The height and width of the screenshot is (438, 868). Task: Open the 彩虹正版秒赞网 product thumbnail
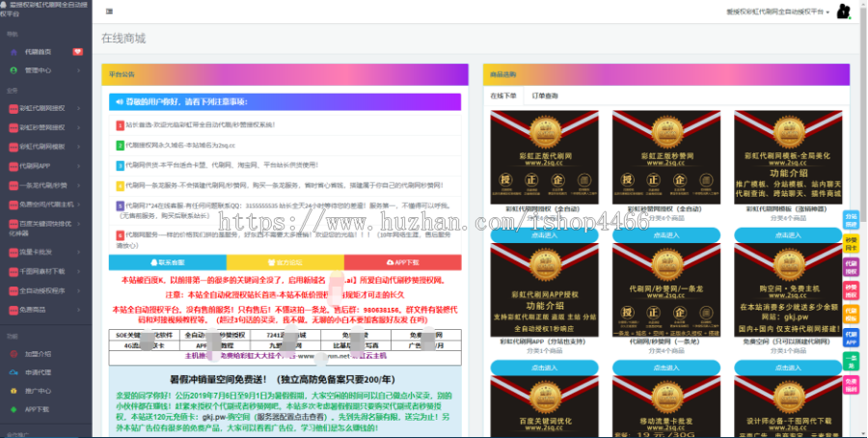point(665,157)
